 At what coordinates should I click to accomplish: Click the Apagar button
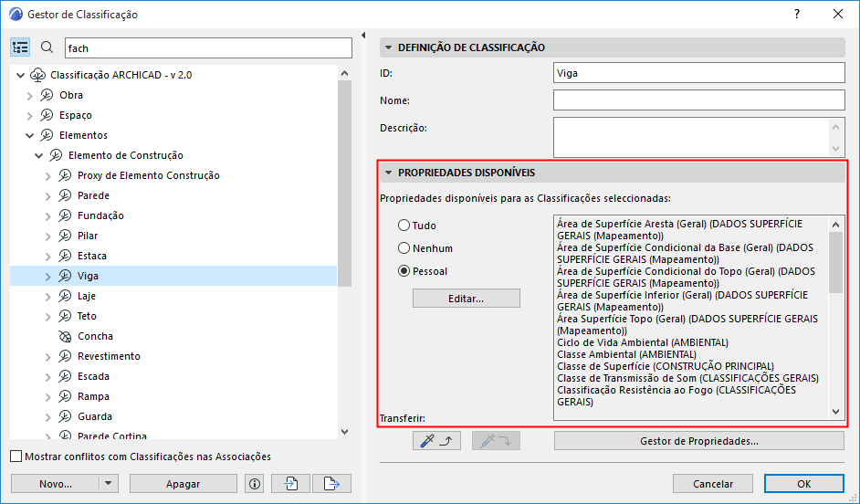tap(184, 484)
